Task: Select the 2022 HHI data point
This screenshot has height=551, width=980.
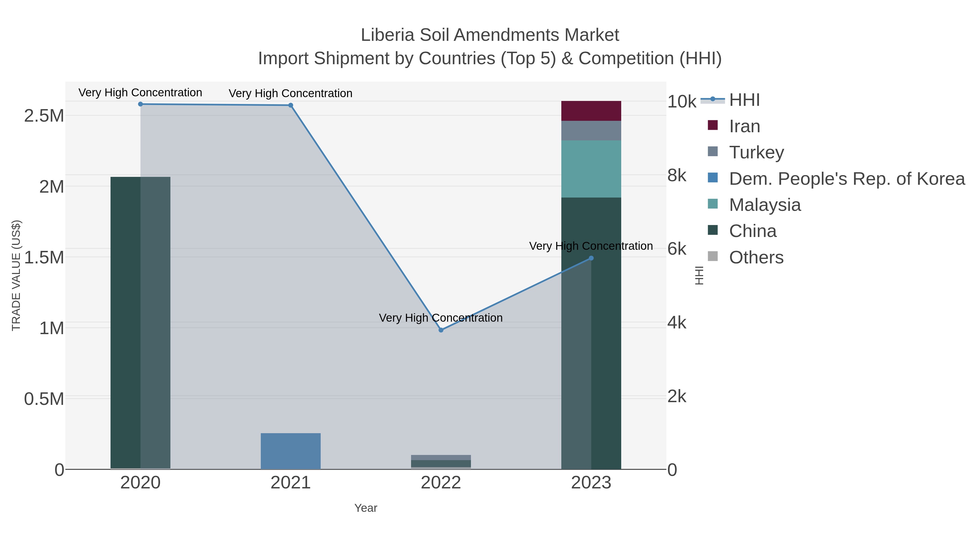Action: point(441,330)
